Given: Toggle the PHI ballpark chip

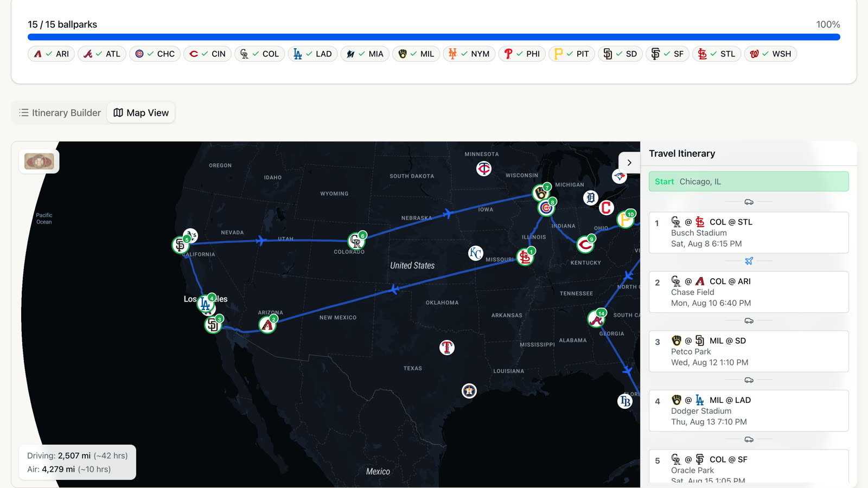Looking at the screenshot, I should (x=522, y=54).
